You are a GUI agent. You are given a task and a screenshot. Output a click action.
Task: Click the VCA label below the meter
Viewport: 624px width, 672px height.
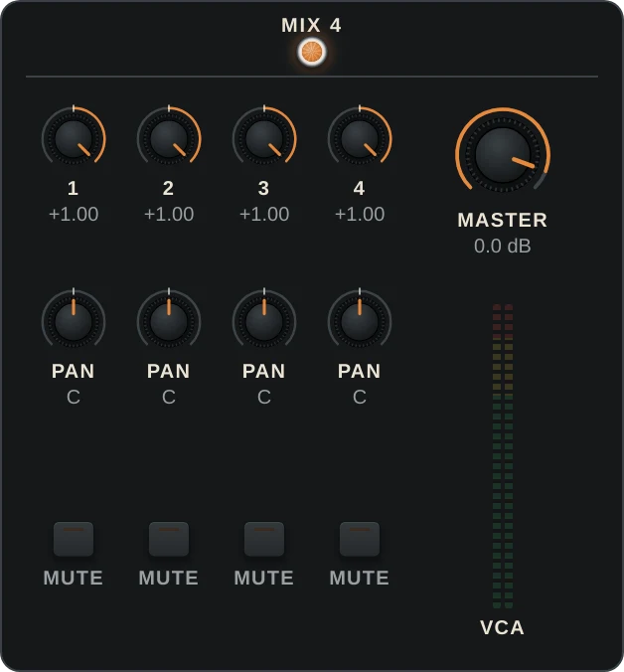pos(503,628)
